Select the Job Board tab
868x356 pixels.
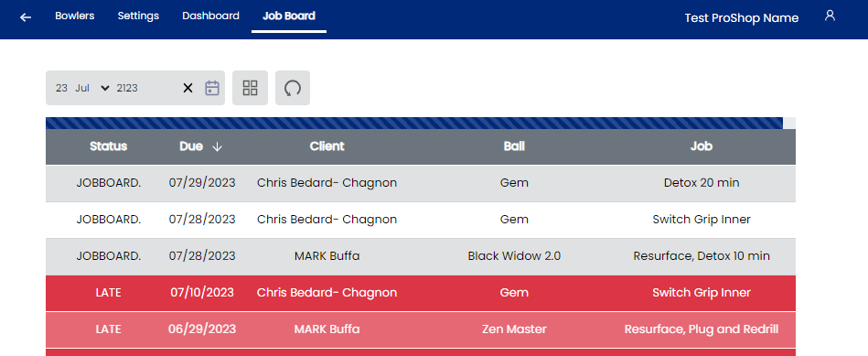click(289, 16)
